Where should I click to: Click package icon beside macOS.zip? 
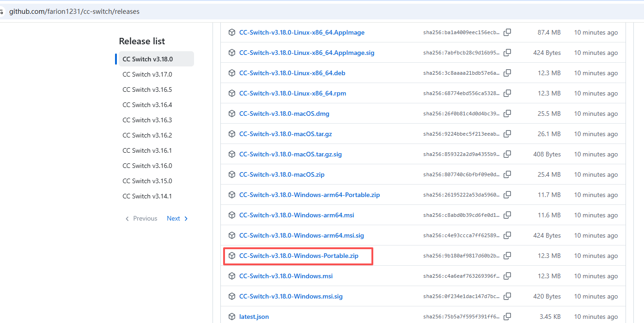[232, 174]
